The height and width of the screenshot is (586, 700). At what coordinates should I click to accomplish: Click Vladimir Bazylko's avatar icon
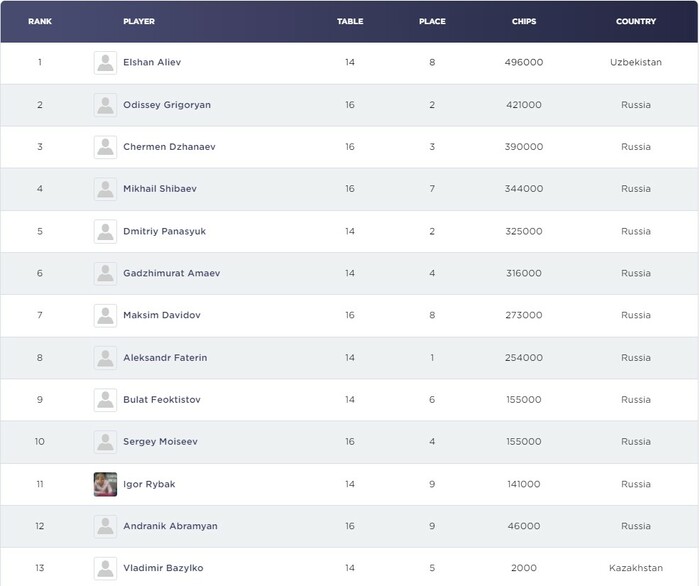coord(105,568)
